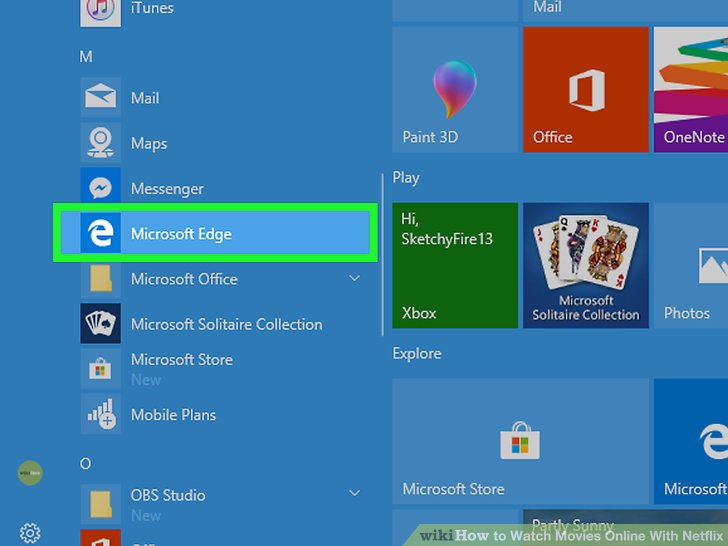This screenshot has height=546, width=728.
Task: Open the Xbox tile
Action: (x=455, y=265)
